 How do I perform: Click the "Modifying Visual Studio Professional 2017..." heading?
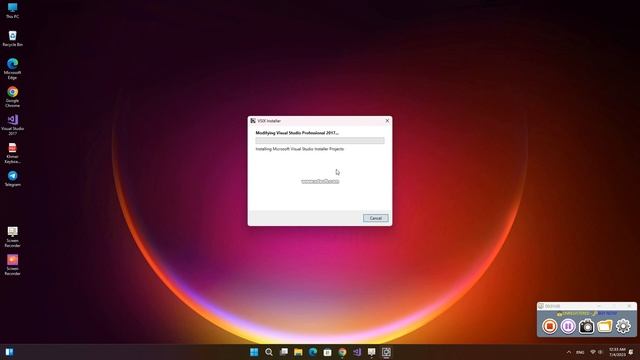[x=297, y=133]
